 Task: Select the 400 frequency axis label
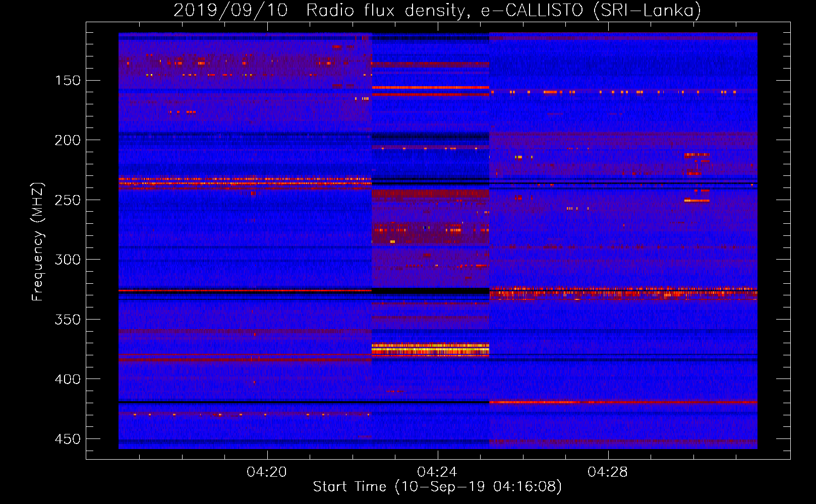coord(68,379)
